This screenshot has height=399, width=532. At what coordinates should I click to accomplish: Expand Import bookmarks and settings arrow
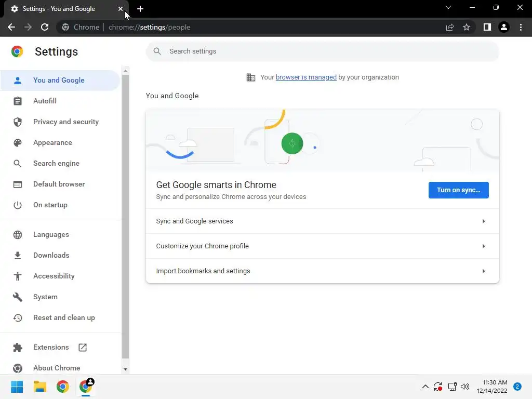(484, 271)
